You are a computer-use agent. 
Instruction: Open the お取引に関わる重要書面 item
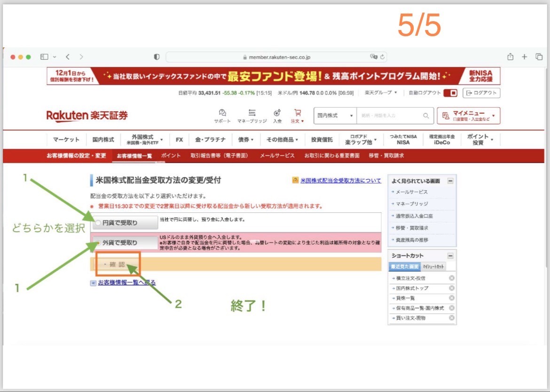click(x=332, y=156)
